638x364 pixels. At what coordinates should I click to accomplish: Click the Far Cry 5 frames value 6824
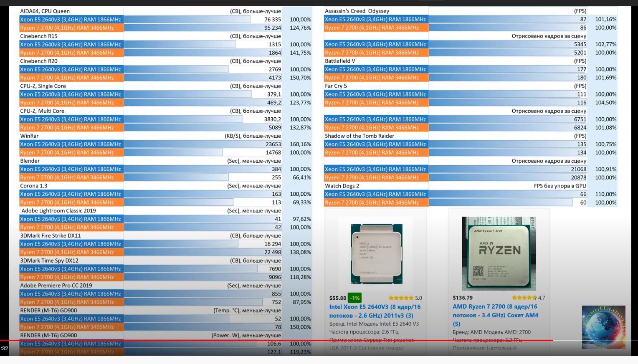[x=580, y=128]
